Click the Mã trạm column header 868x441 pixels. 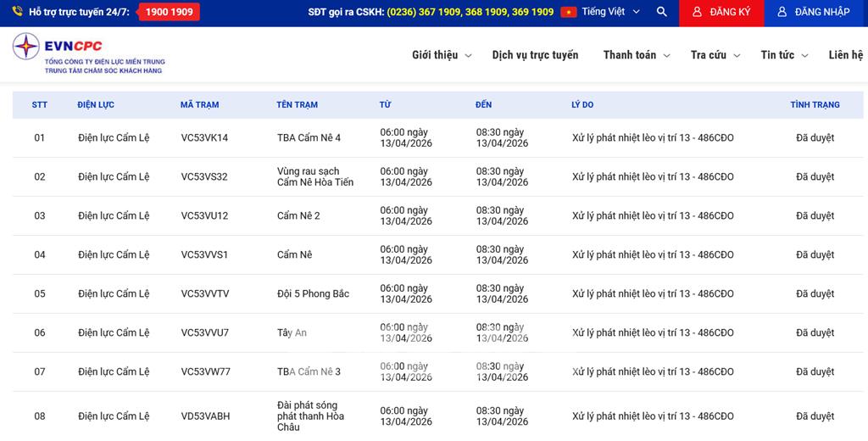point(199,105)
